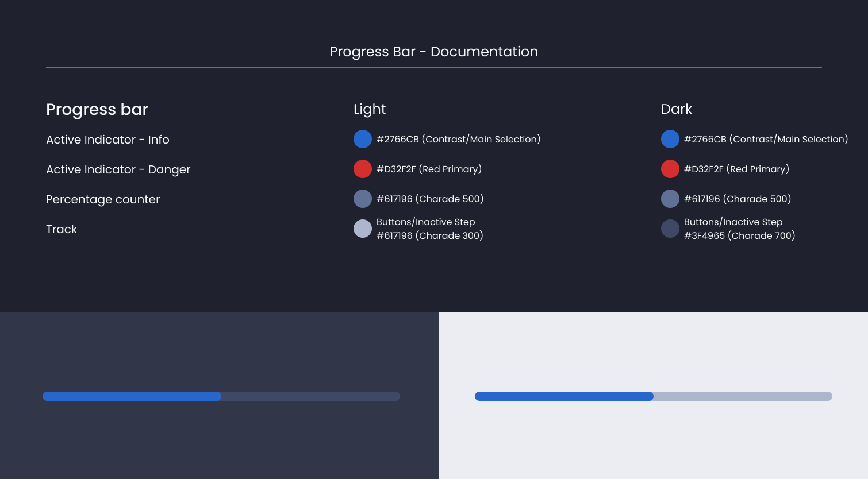Select the red #D32F2F swatch under Dark
The width and height of the screenshot is (868, 479).
(x=670, y=169)
